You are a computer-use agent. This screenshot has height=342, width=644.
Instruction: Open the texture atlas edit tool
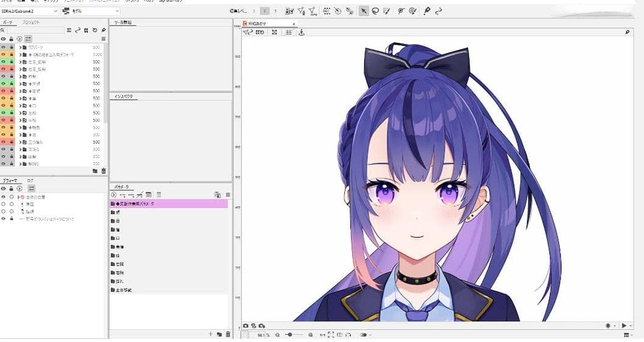(x=289, y=11)
